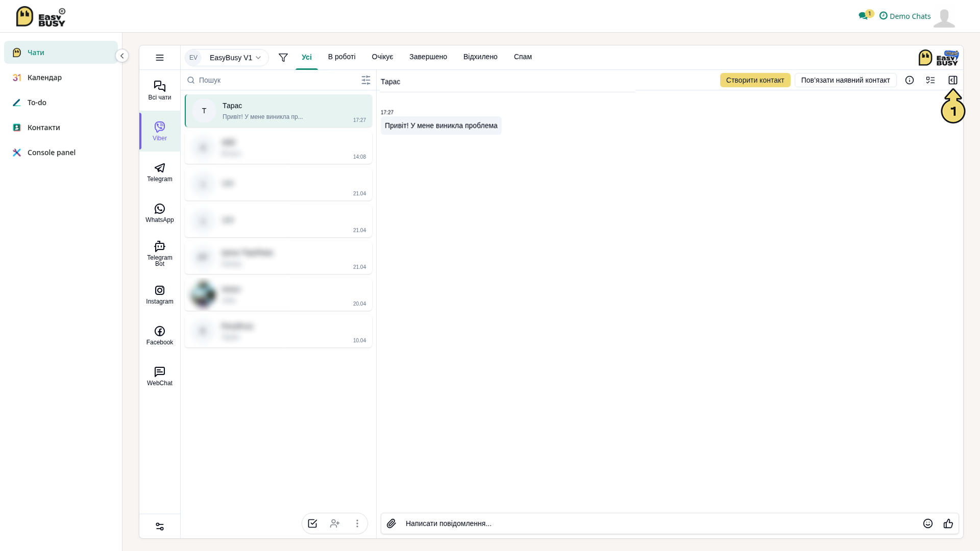
Task: Click the EasyBusy chat logo top right
Action: pos(939,58)
